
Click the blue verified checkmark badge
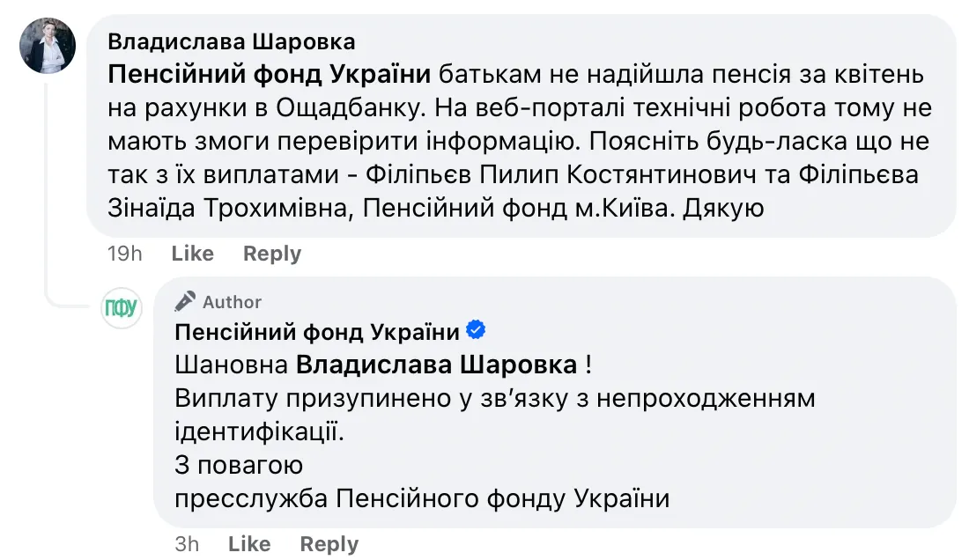pyautogui.click(x=477, y=331)
